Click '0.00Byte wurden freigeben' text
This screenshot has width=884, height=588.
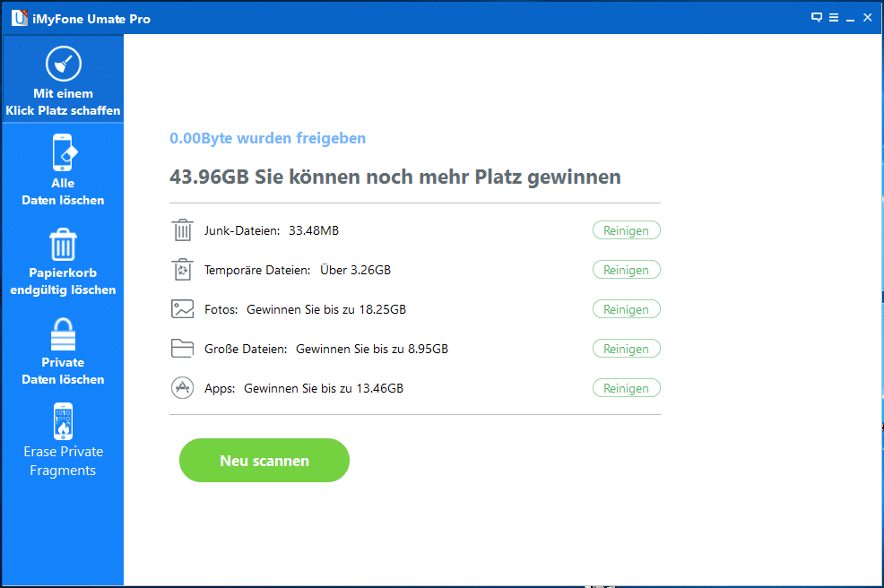pos(268,138)
